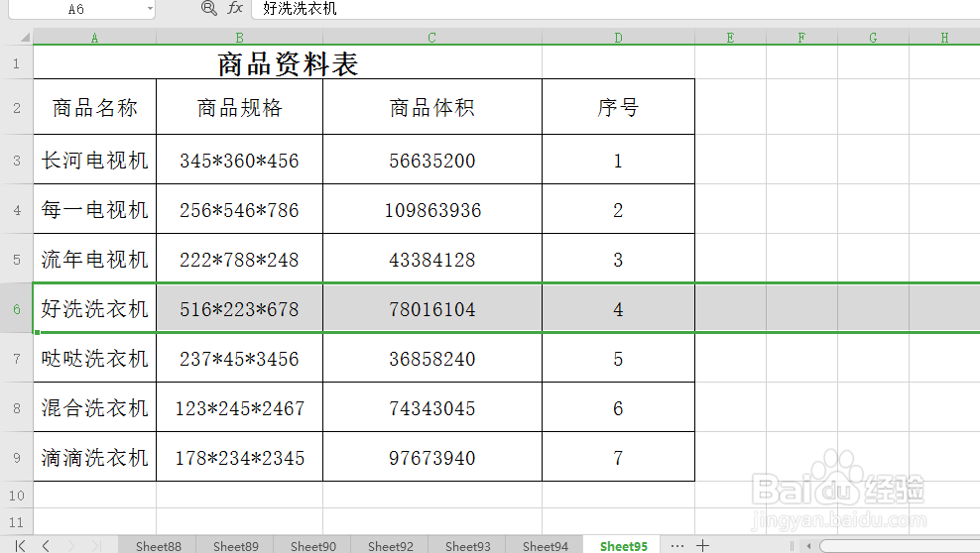980x553 pixels.
Task: Click next sheet navigation arrow
Action: point(70,545)
